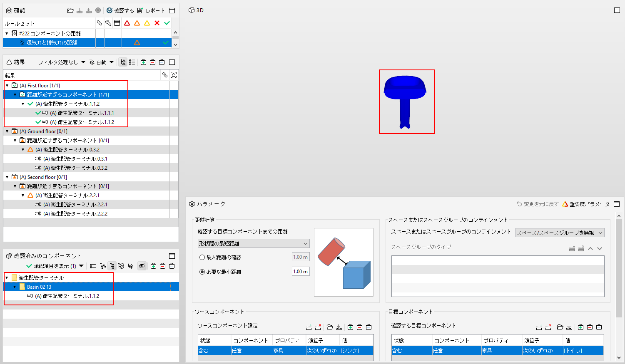Collapse the 衛生配管ターミナル folder
The image size is (625, 364).
[7, 277]
